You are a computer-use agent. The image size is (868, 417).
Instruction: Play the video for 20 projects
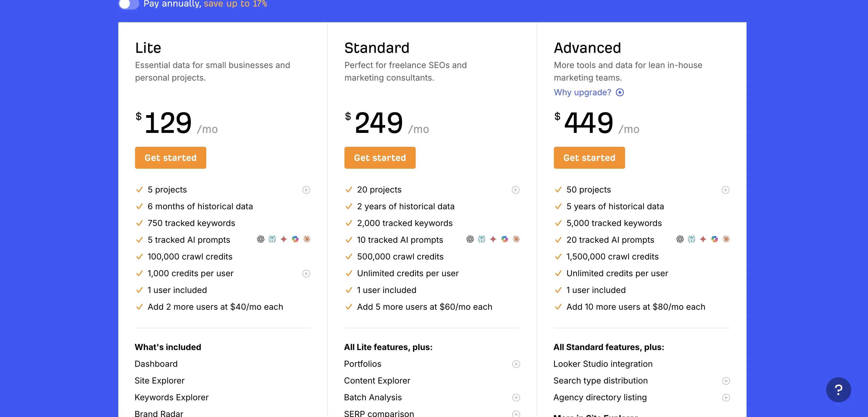(516, 190)
